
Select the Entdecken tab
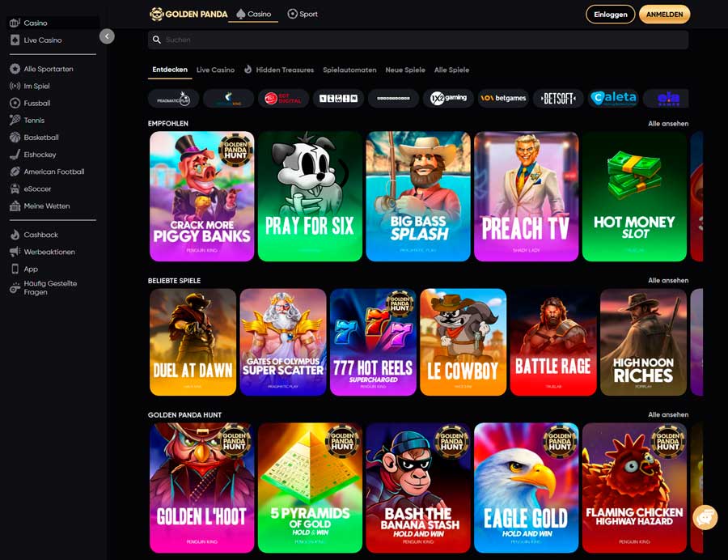pyautogui.click(x=170, y=70)
